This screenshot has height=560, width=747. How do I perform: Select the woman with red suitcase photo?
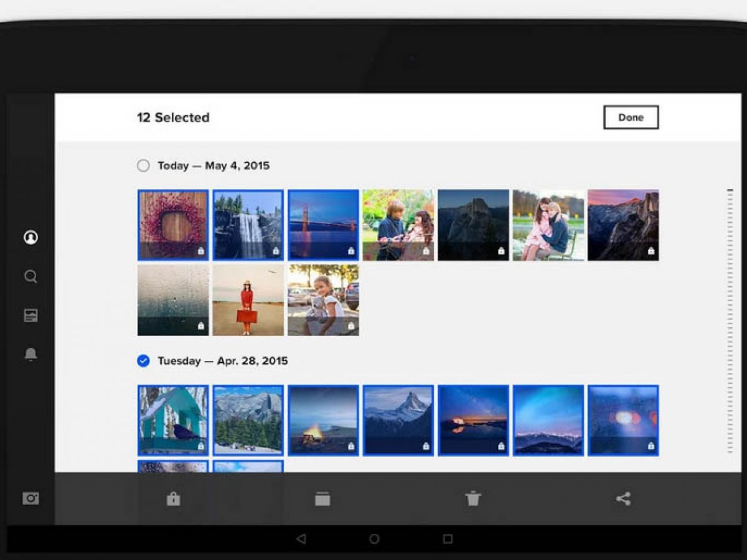[x=248, y=300]
